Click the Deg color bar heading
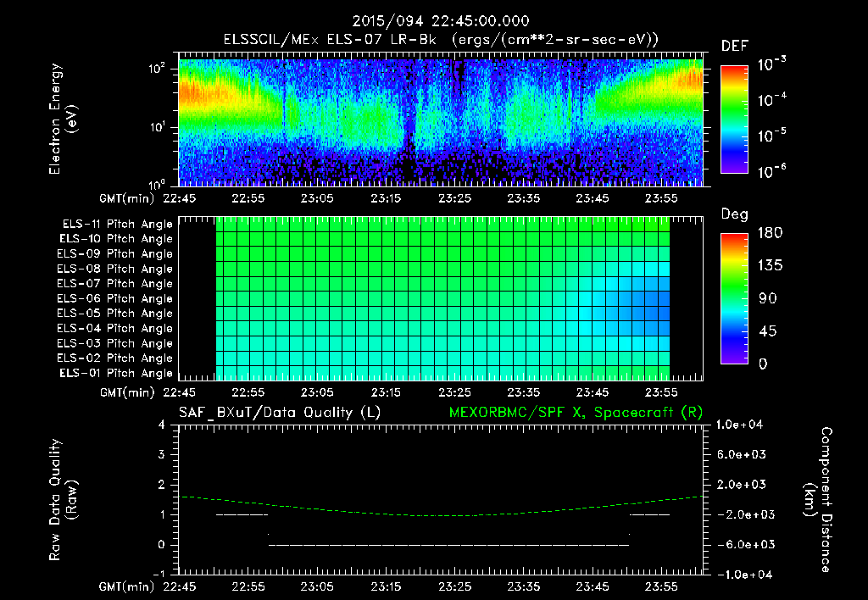The image size is (868, 600). [735, 214]
